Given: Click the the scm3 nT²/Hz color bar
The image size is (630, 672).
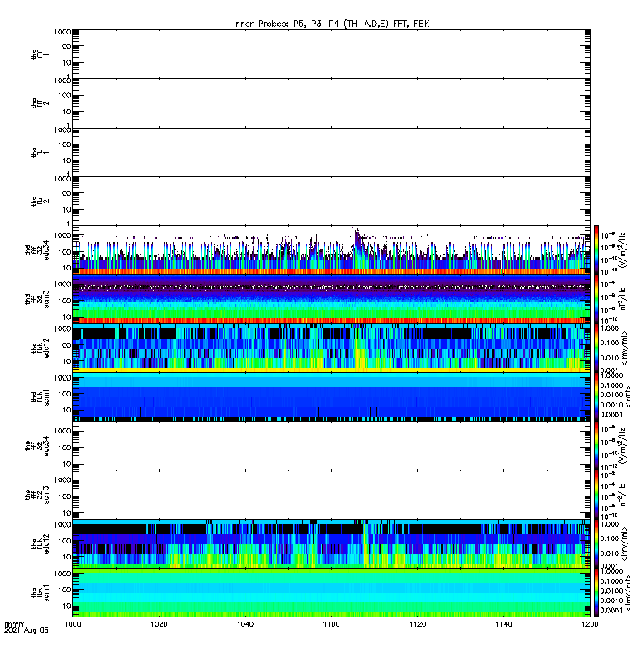Looking at the screenshot, I should pyautogui.click(x=596, y=495).
